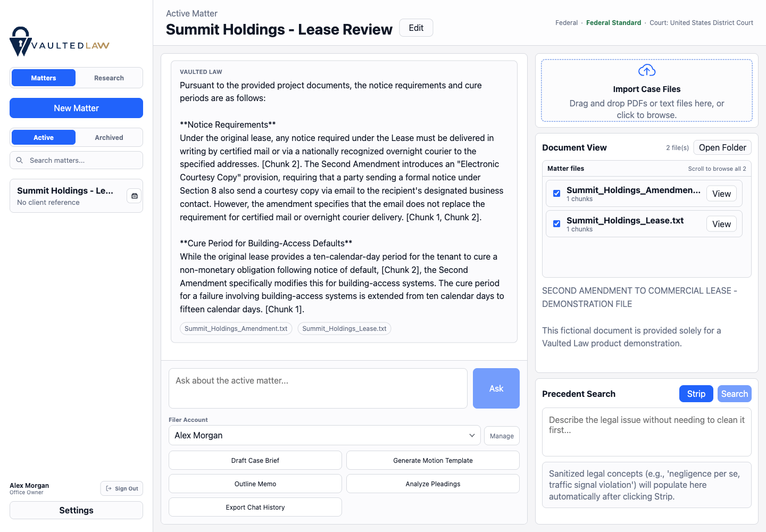Click the archive icon on the Summit Holdings matter card
Screen dimensions: 766x532
pos(135,196)
